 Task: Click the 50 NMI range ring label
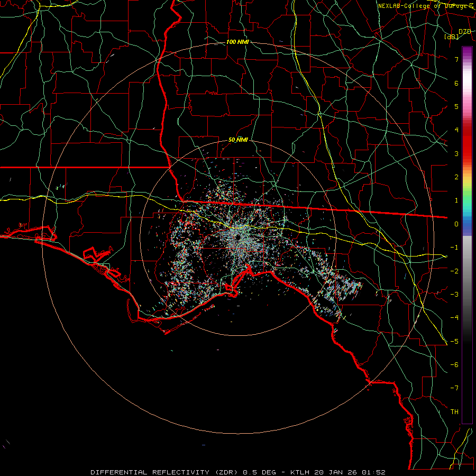coord(238,140)
